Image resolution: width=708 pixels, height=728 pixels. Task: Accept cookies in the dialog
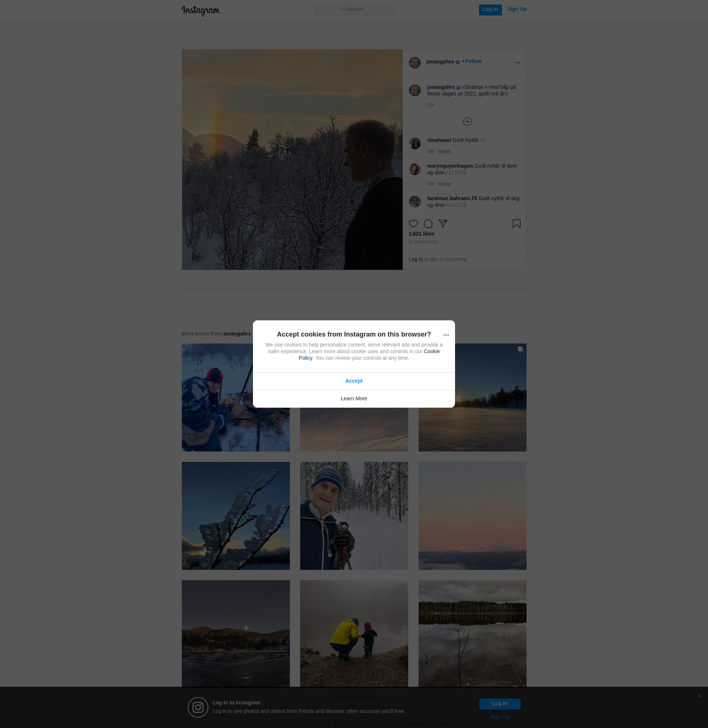pos(354,381)
